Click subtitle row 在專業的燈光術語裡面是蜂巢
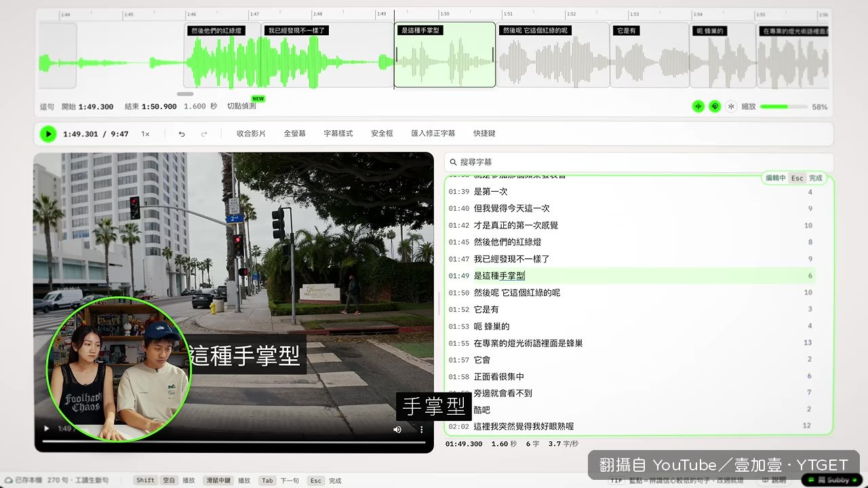Screen dimensions: 868x488 coord(630,343)
